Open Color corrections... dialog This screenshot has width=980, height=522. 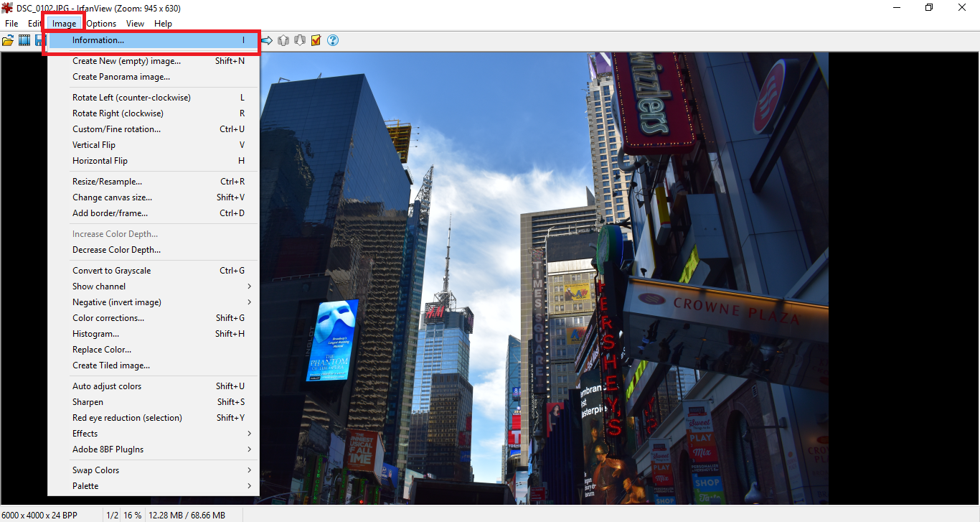tap(153, 318)
